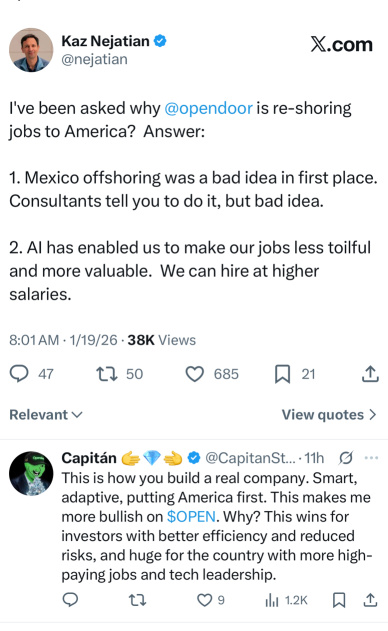Expand the Relevant sort dropdown
This screenshot has height=631, width=388.
click(46, 415)
